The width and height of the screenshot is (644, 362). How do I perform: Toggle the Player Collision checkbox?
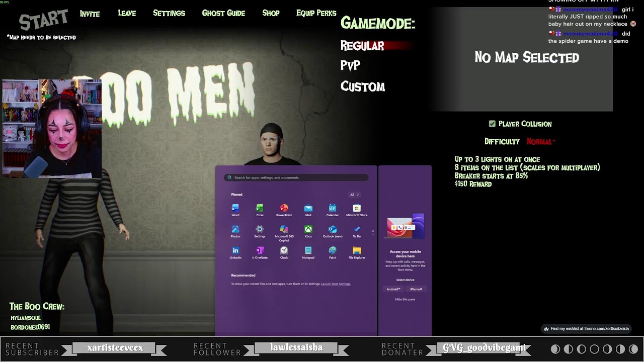(492, 124)
